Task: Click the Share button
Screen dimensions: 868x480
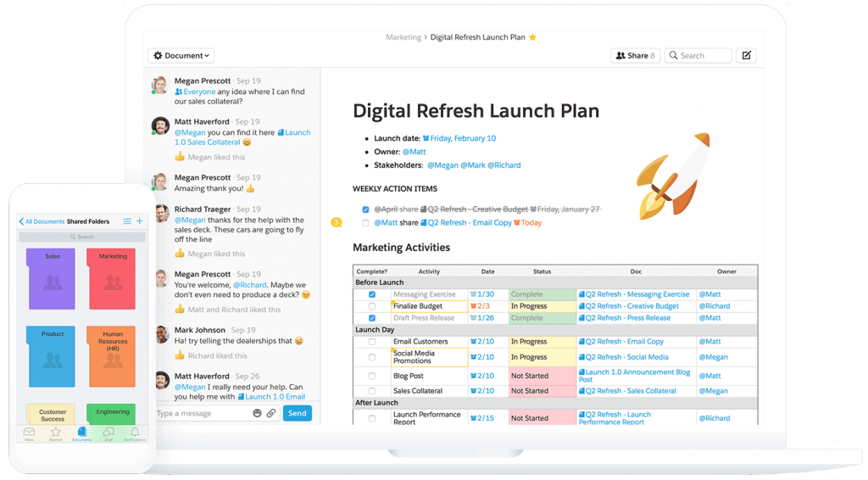Action: (x=635, y=55)
